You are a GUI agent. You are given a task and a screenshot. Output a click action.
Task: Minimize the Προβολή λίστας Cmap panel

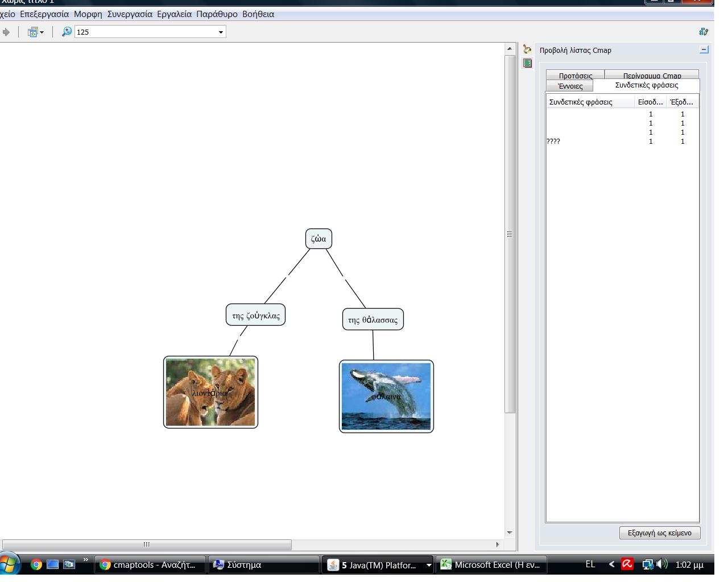pyautogui.click(x=704, y=50)
